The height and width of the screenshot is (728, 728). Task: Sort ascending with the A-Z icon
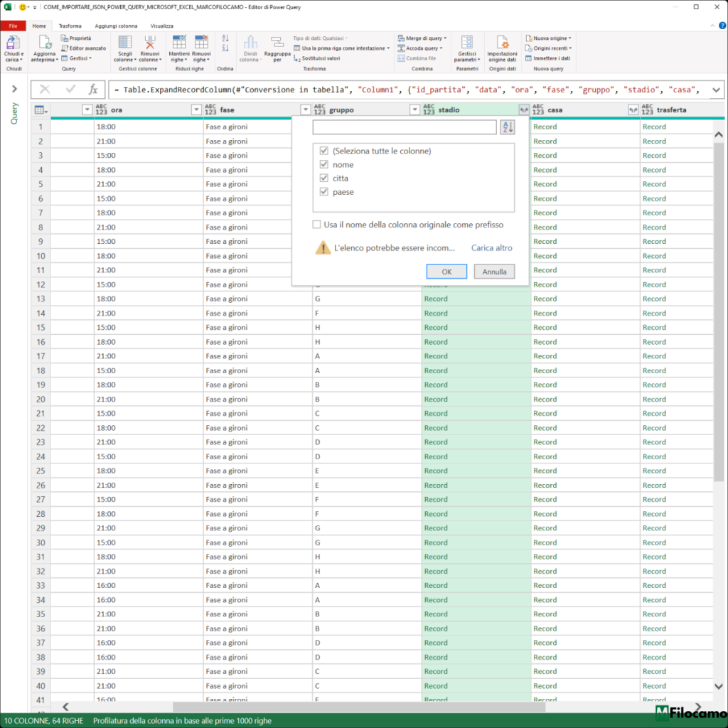tap(225, 38)
